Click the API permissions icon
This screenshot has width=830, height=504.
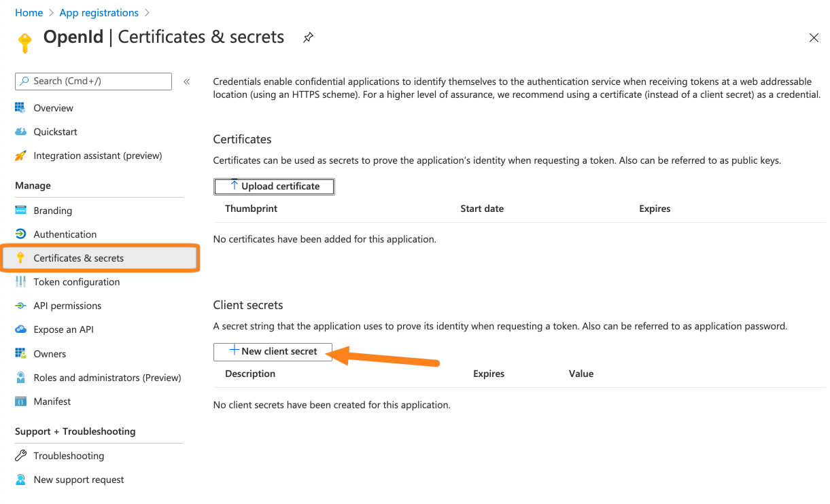tap(20, 306)
